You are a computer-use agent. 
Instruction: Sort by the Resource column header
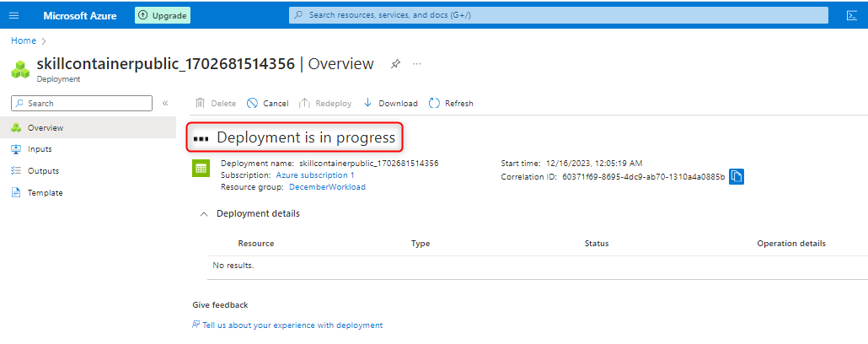pos(255,243)
